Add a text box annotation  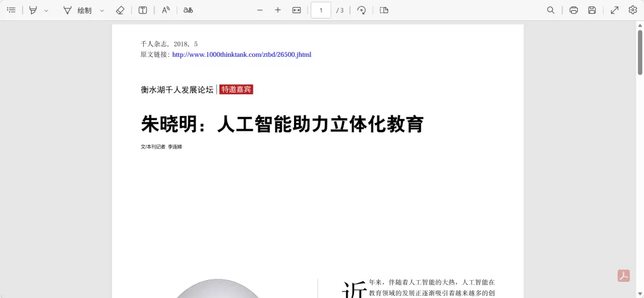[x=143, y=10]
